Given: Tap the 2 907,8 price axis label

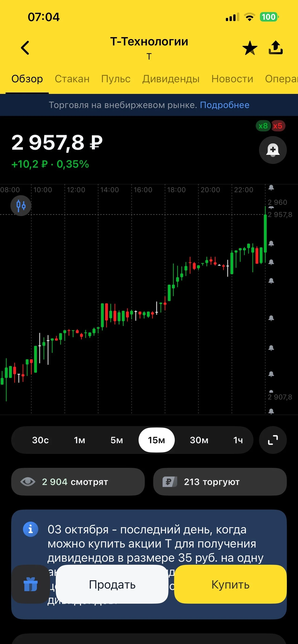Looking at the screenshot, I should pos(280,397).
